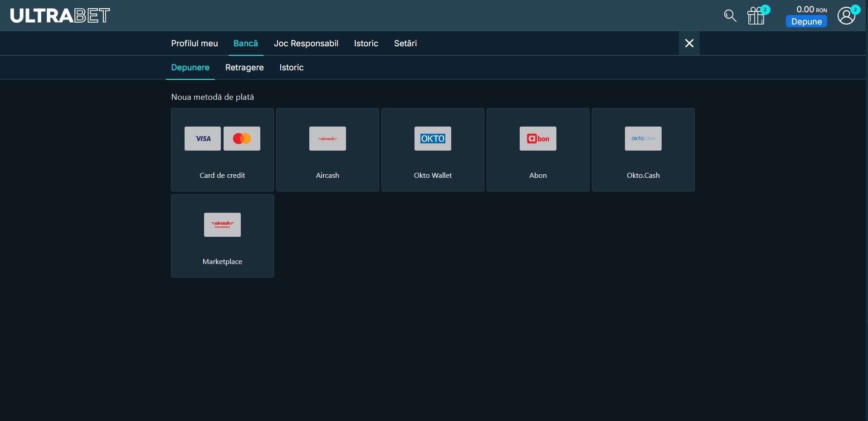Click the 0.00 RON balance
Image resolution: width=868 pixels, height=421 pixels.
(812, 9)
